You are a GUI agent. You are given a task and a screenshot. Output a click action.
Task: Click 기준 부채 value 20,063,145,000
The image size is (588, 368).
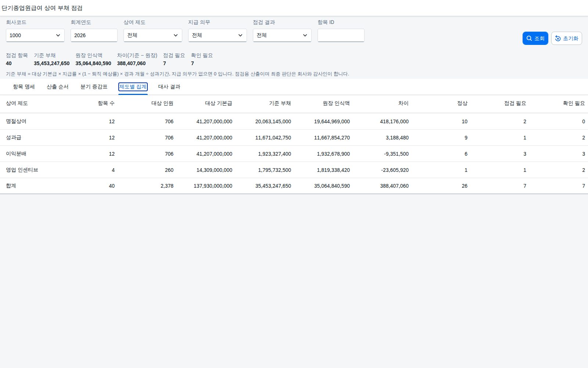273,121
